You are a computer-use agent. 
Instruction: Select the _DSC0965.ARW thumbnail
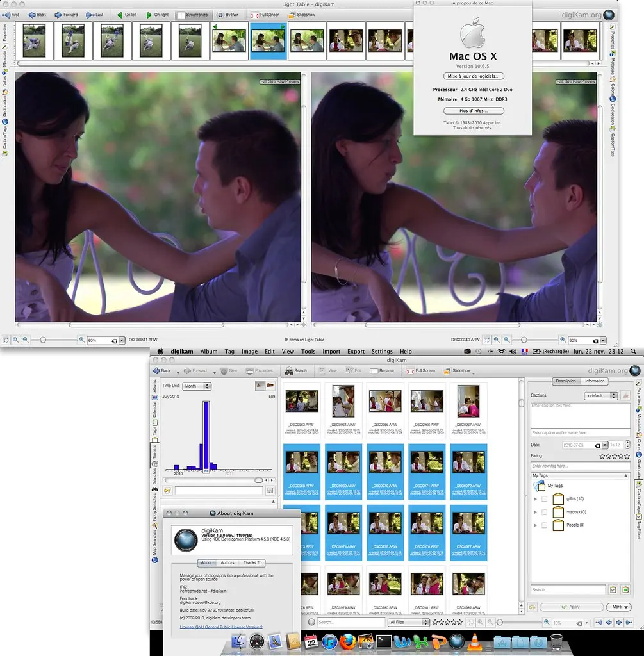coord(386,401)
